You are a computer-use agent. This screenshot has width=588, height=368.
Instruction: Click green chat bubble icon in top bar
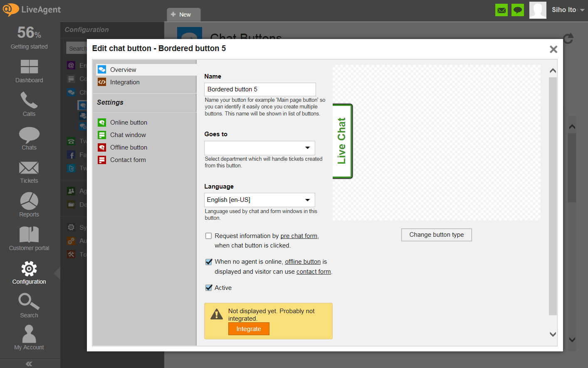coord(518,10)
